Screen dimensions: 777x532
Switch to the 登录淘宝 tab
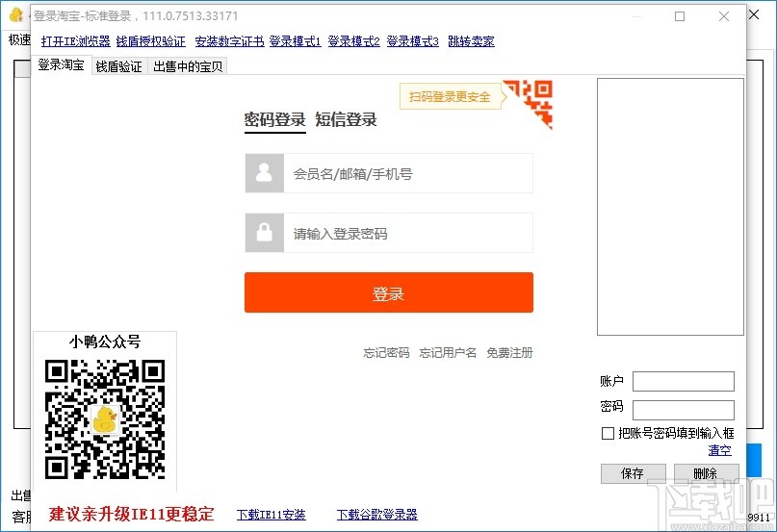pos(61,64)
